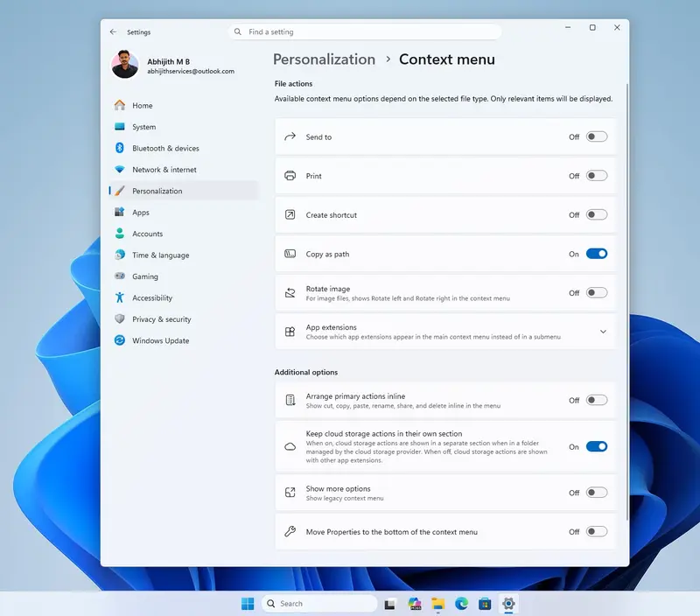Launch Microsoft Edge from taskbar
700x616 pixels.
(461, 604)
